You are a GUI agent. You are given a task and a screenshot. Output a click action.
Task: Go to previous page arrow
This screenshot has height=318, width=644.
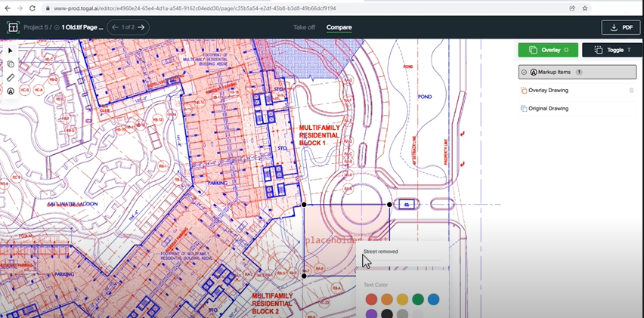click(x=115, y=27)
